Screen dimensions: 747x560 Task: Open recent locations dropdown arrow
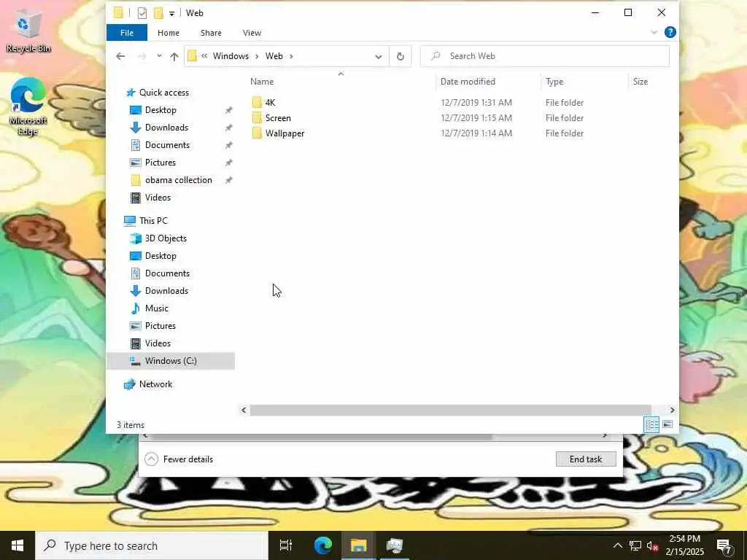pyautogui.click(x=159, y=55)
